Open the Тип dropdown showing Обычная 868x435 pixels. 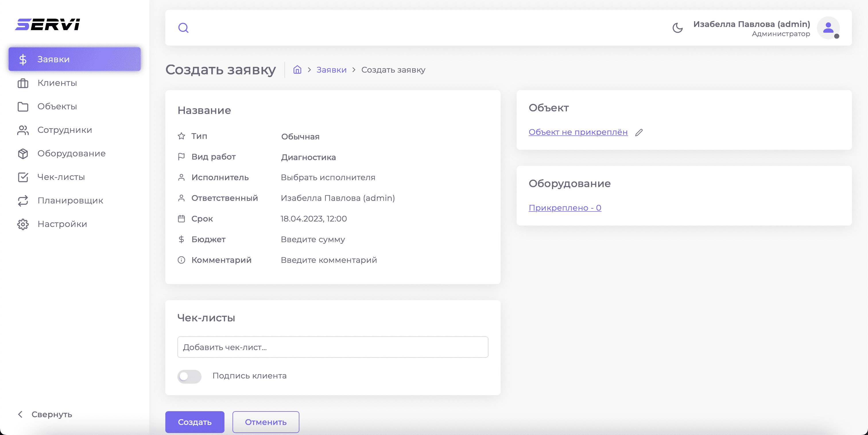click(300, 137)
